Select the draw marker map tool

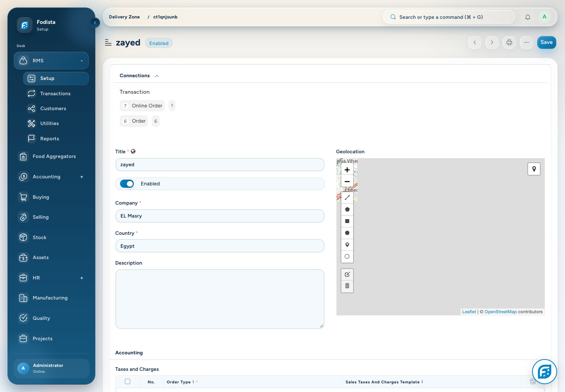point(347,245)
